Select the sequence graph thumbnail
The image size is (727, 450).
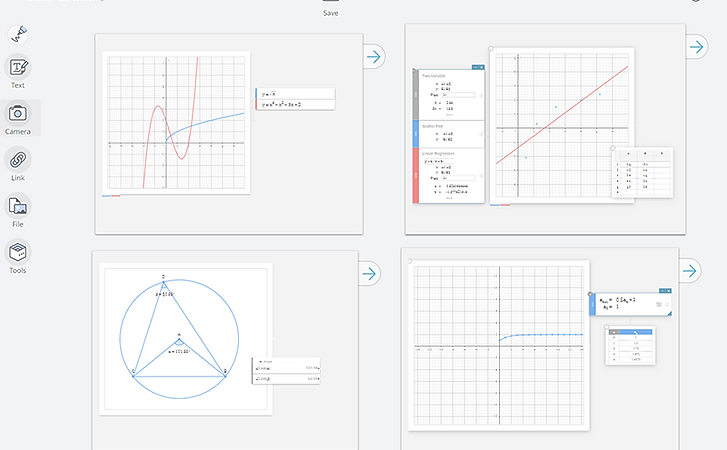(499, 345)
